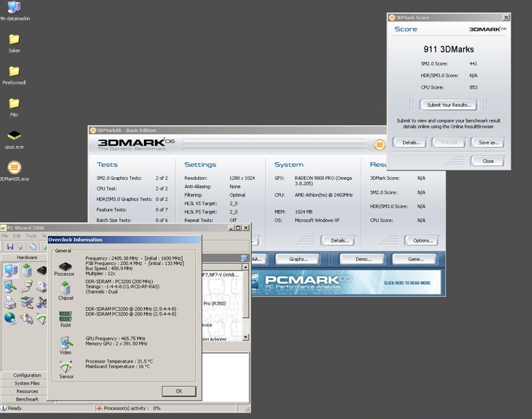532x419 pixels.
Task: Click Submit Your Results in 3DMark Score
Action: (449, 105)
